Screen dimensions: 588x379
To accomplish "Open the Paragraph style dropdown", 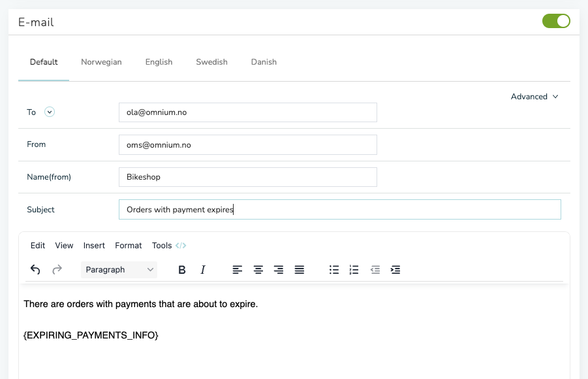I will (x=119, y=270).
